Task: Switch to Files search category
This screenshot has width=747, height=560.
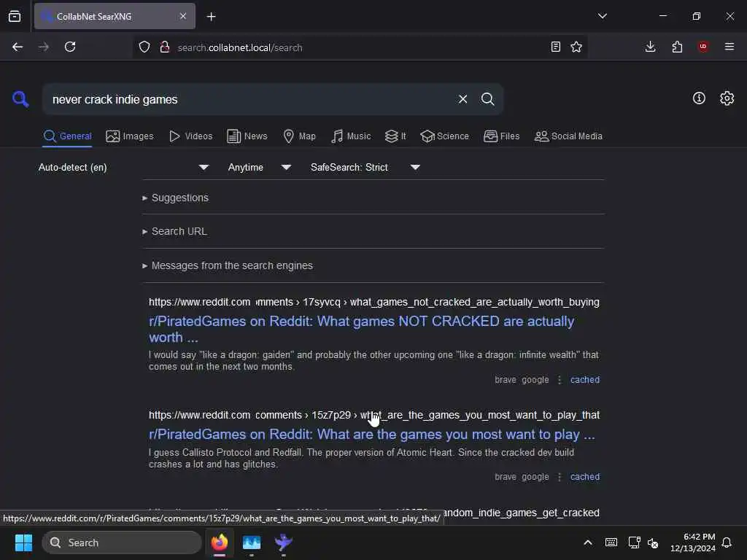Action: point(501,136)
